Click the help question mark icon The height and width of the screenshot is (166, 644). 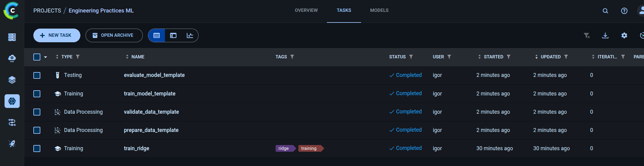click(624, 11)
